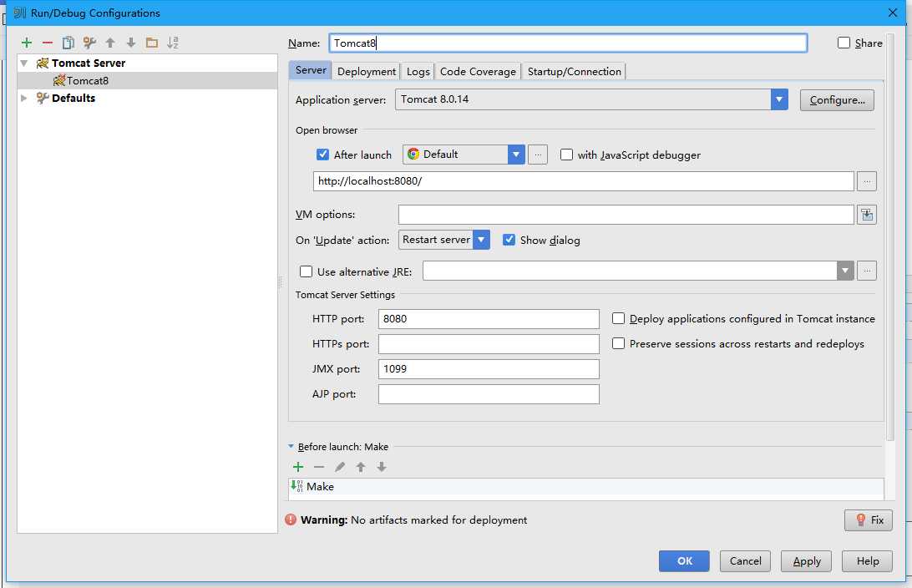912x588 pixels.
Task: Copy the selected configuration
Action: click(68, 43)
